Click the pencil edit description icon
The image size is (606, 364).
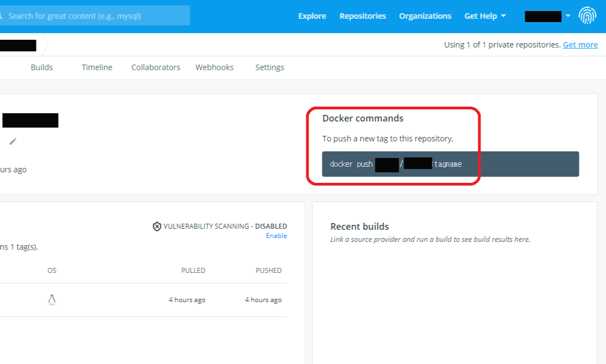click(13, 141)
